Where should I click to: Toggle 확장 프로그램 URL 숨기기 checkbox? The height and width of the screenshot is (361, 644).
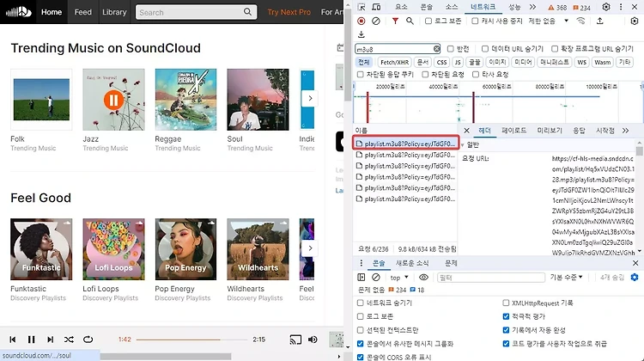click(555, 49)
